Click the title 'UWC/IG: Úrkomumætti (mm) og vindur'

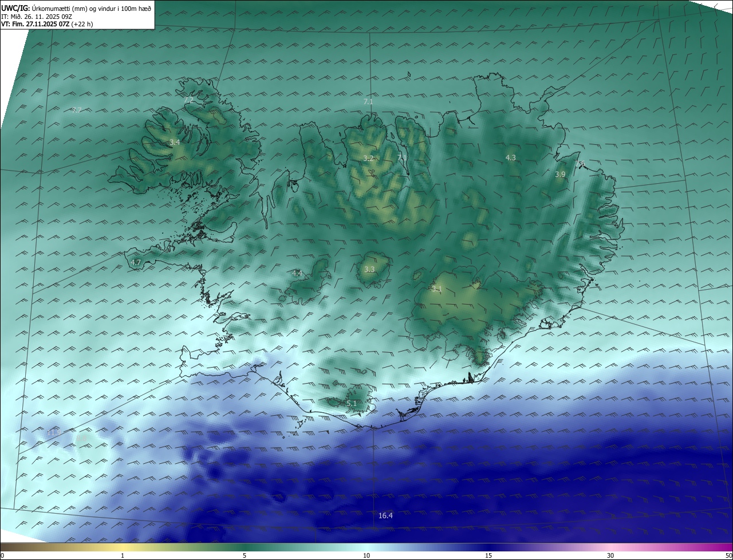77,8
